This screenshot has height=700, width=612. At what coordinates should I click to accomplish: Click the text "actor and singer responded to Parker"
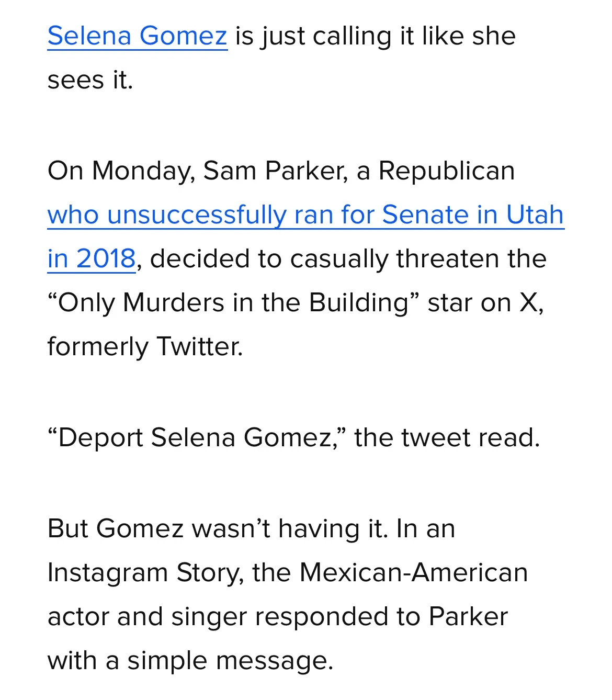(277, 617)
